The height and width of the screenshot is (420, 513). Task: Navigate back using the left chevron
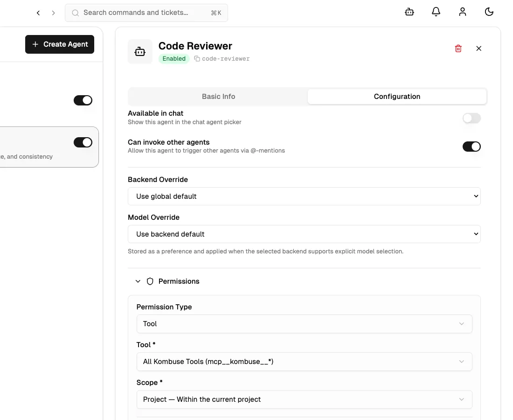point(38,13)
